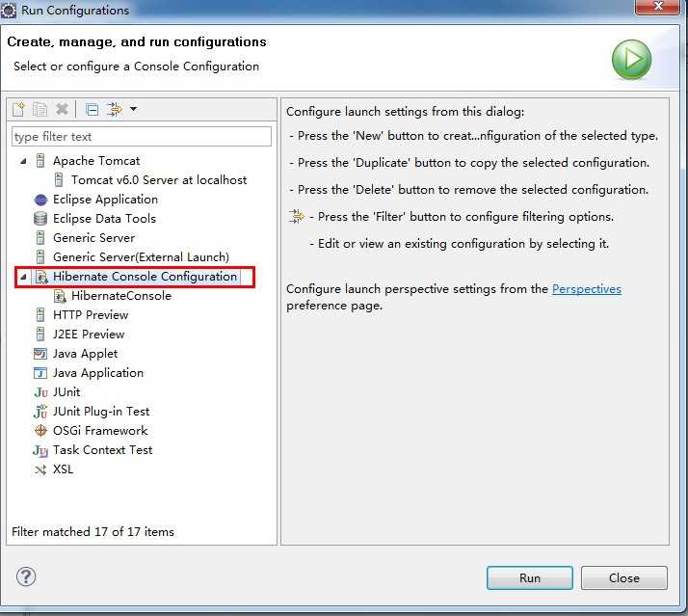Click the Task Context Test icon

pos(40,450)
